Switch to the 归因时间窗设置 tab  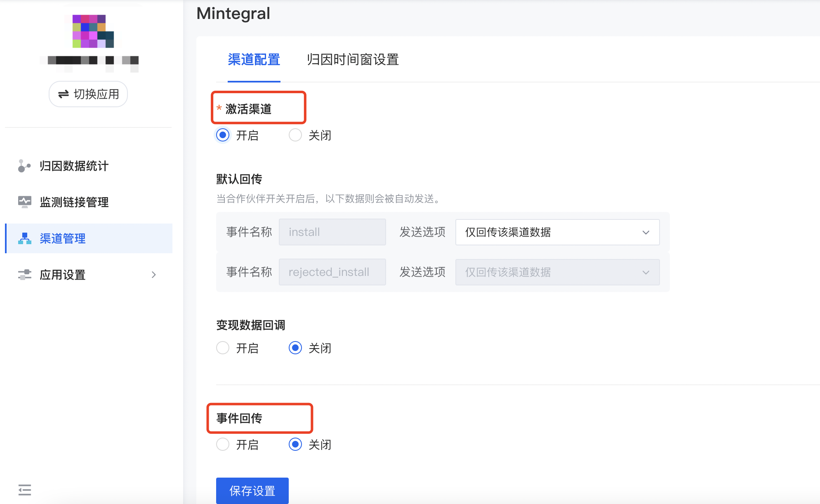353,60
